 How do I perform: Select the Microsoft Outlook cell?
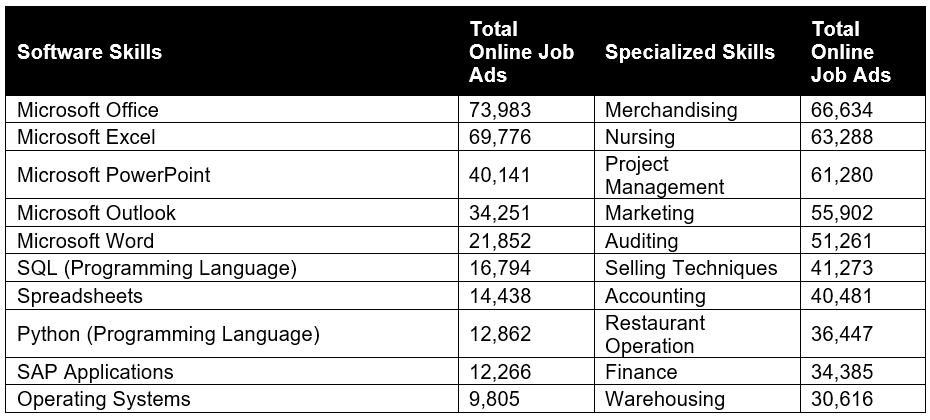(x=96, y=213)
